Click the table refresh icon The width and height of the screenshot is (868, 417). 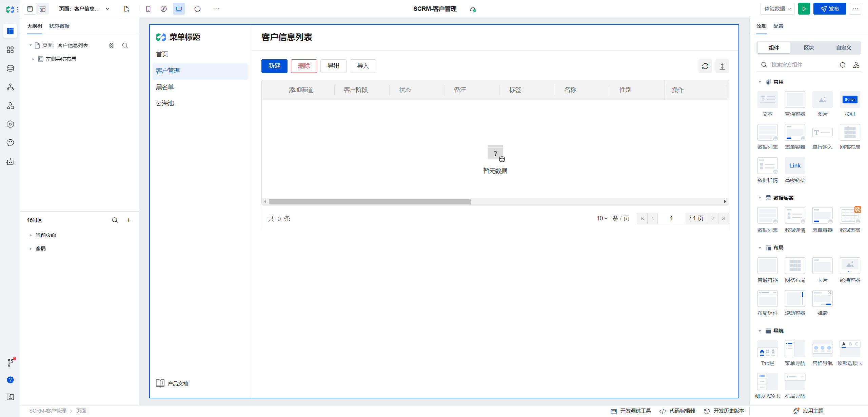[705, 66]
